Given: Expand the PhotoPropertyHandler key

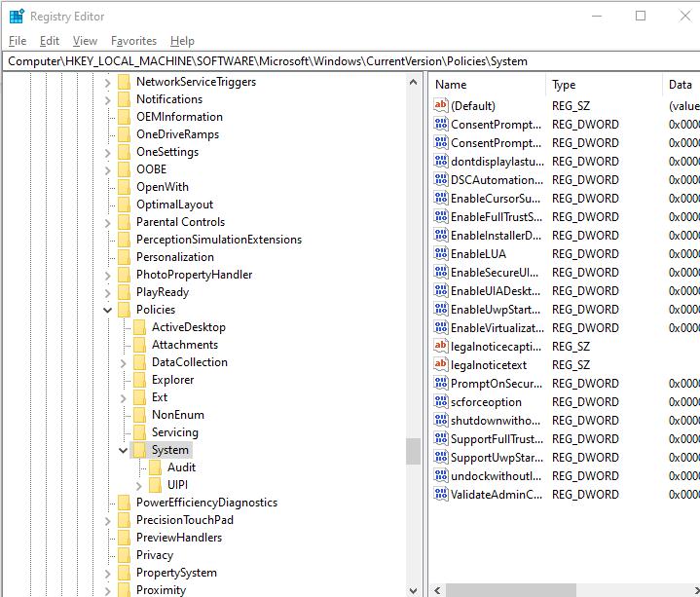Looking at the screenshot, I should pos(108,276).
